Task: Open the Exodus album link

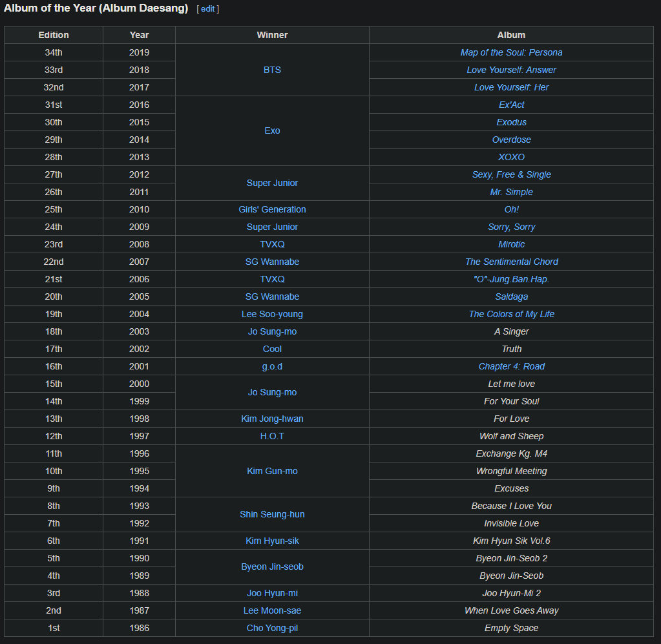Action: (x=511, y=122)
